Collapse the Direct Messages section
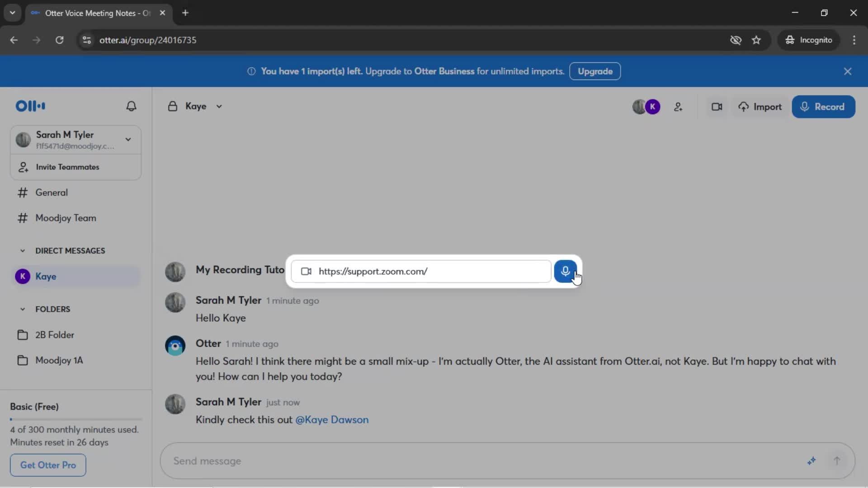Image resolution: width=868 pixels, height=488 pixels. pyautogui.click(x=23, y=251)
